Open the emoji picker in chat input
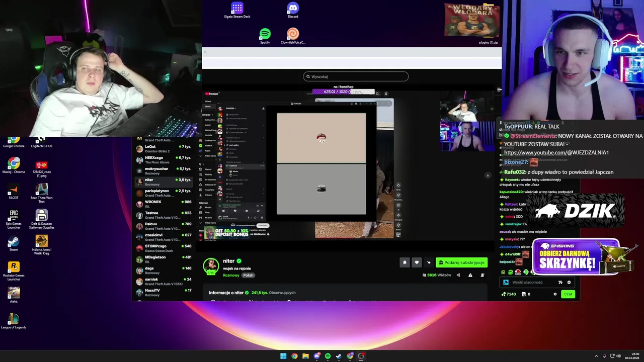The height and width of the screenshot is (362, 644). [x=569, y=282]
